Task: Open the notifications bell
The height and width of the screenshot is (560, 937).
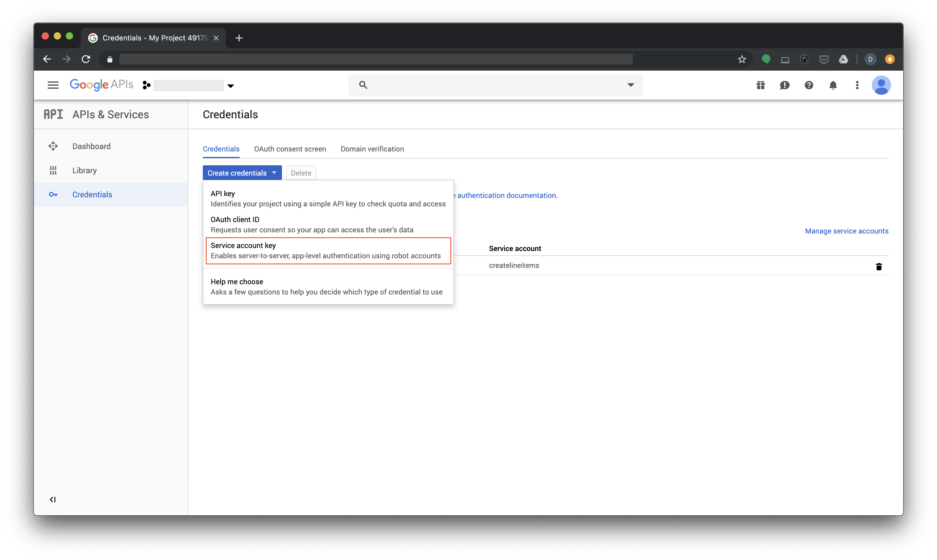Action: [833, 85]
